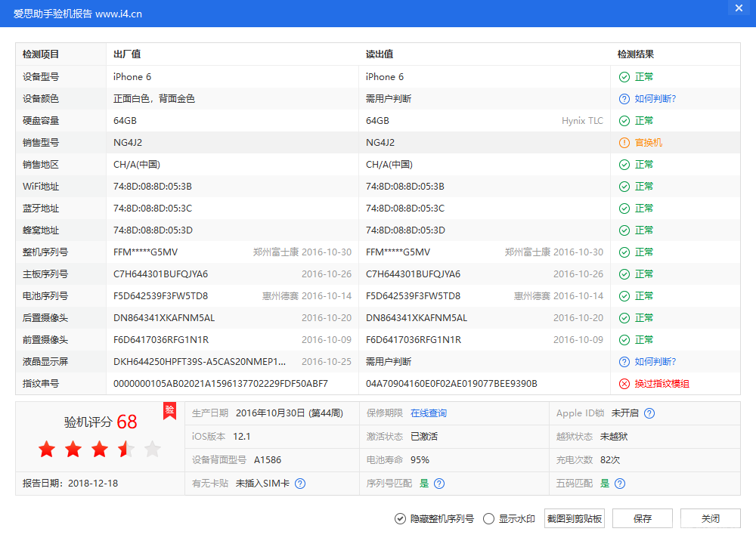Click the 保存 button

pyautogui.click(x=642, y=519)
